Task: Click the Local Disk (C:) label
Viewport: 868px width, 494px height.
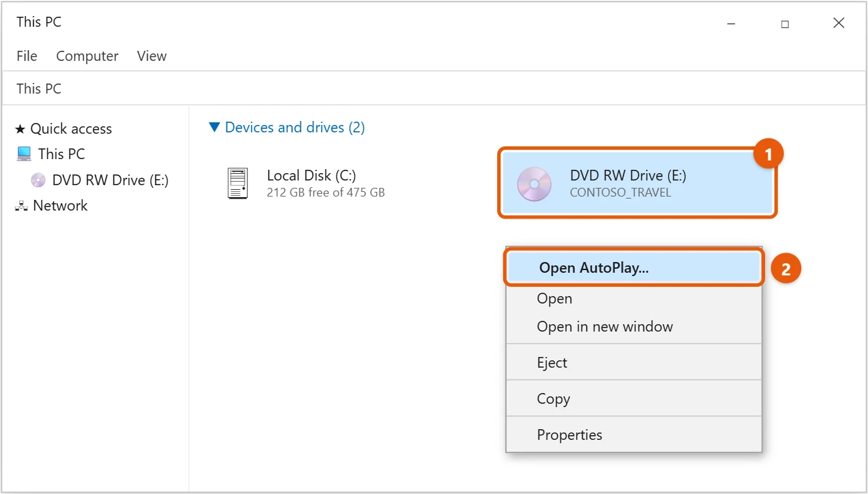Action: 311,175
